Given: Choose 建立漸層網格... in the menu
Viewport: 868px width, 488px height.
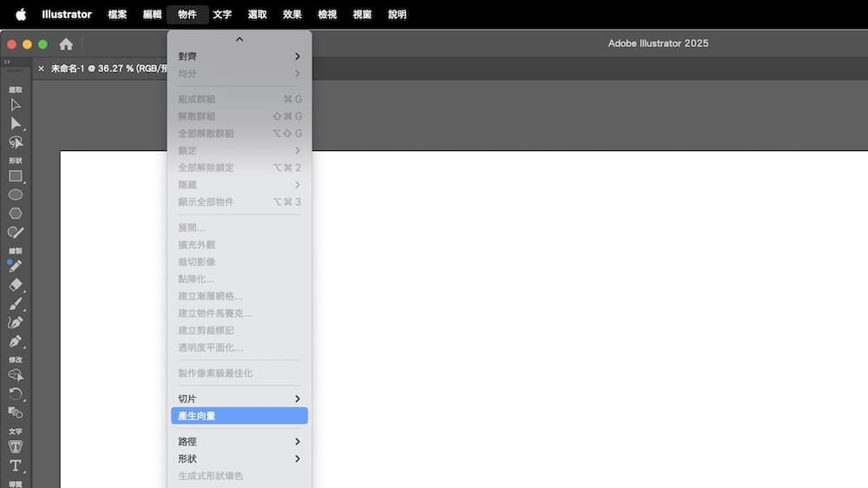Looking at the screenshot, I should tap(240, 296).
